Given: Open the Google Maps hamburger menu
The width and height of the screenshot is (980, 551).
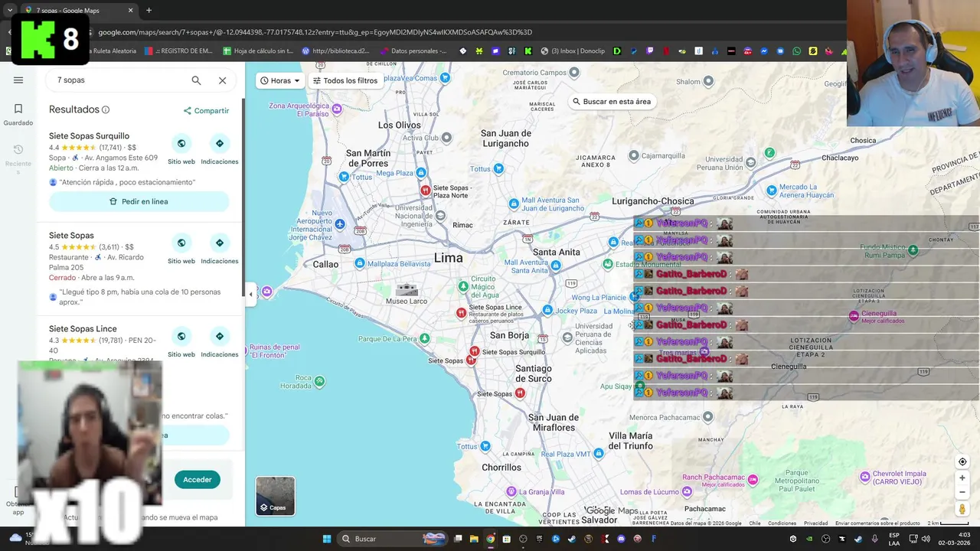Looking at the screenshot, I should [18, 80].
